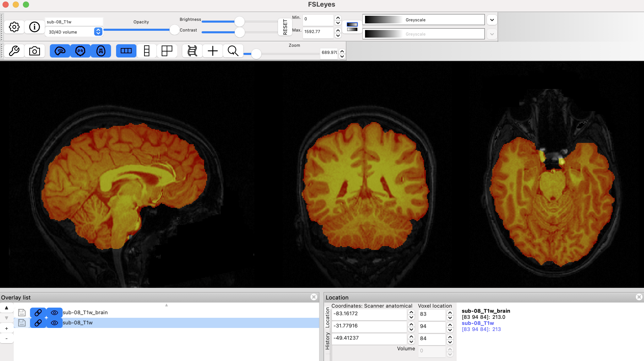Image resolution: width=644 pixels, height=361 pixels.
Task: Save sub-08_T1w overlay
Action: (22, 323)
